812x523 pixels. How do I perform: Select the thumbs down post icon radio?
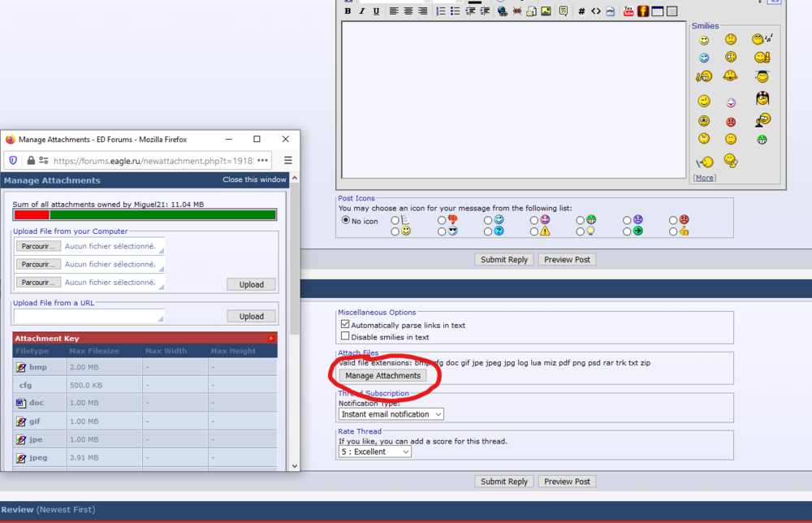441,220
